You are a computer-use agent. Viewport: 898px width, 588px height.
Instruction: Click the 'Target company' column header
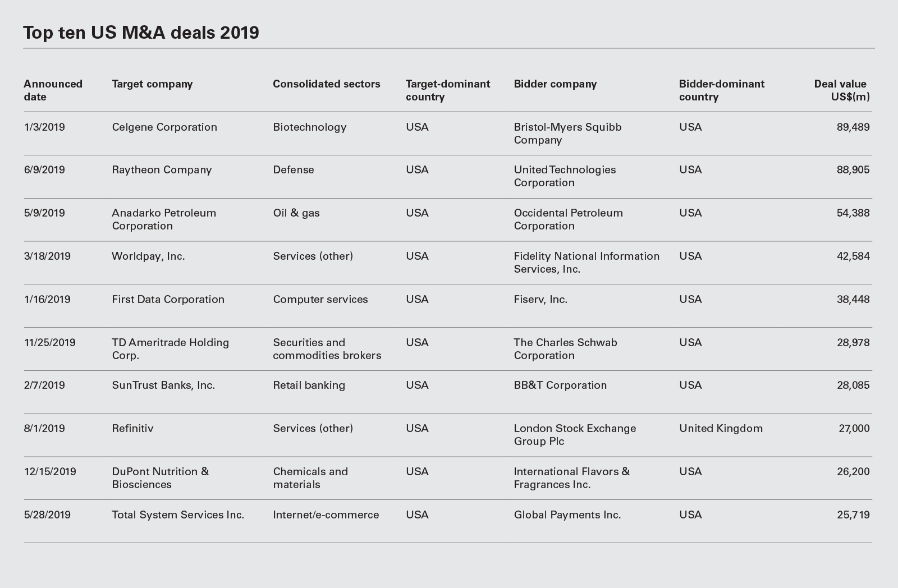152,84
